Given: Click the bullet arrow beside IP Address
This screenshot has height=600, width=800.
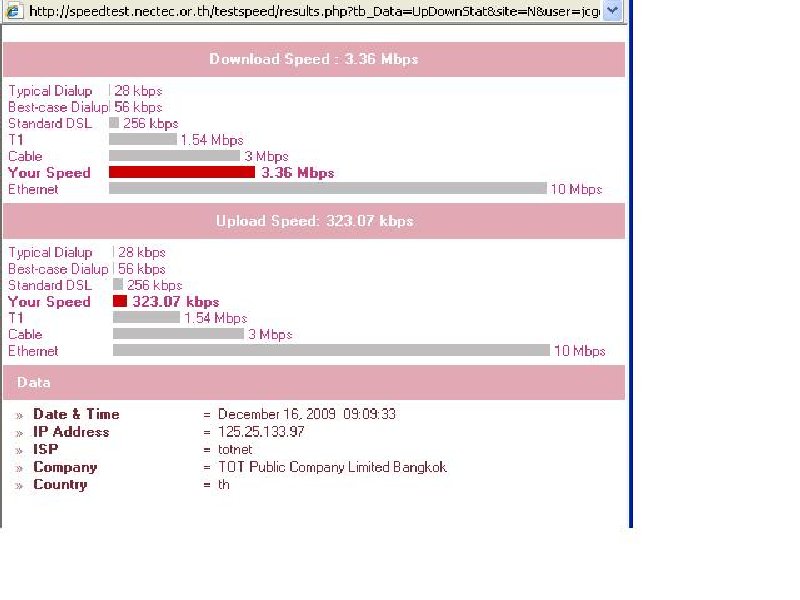Looking at the screenshot, I should [19, 433].
